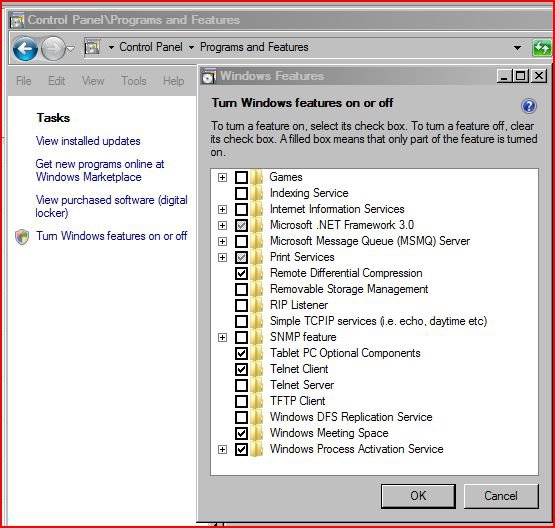The height and width of the screenshot is (528, 555).
Task: Open the Help menu
Action: tap(173, 81)
